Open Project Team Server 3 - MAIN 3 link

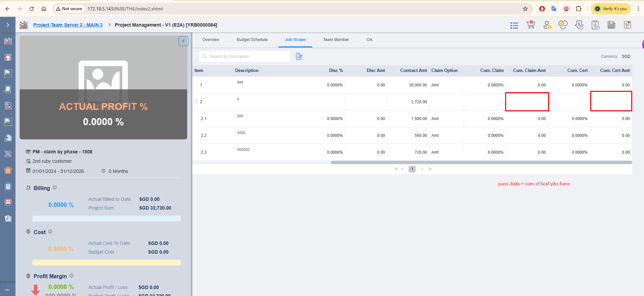tap(68, 25)
